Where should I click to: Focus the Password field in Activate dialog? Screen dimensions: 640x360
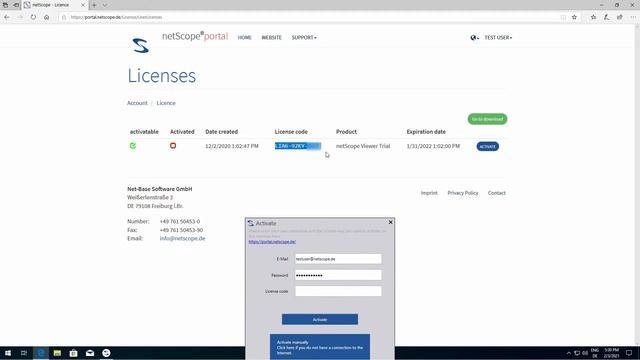click(338, 275)
